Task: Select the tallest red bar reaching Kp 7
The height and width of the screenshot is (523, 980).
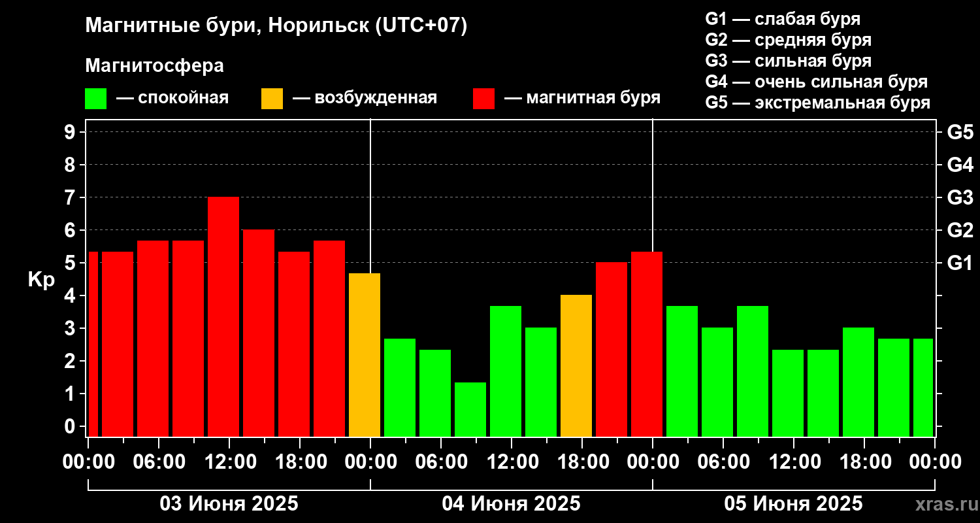Action: 223,316
